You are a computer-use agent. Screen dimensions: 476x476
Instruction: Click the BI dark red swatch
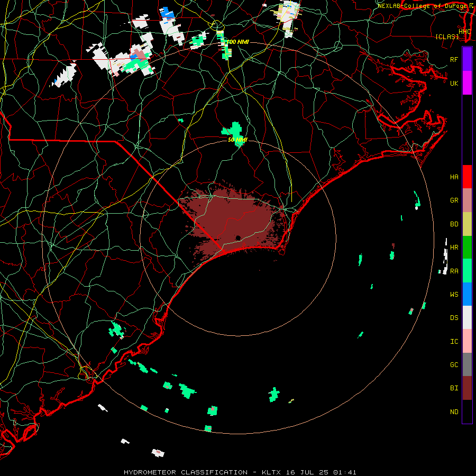[x=467, y=388]
